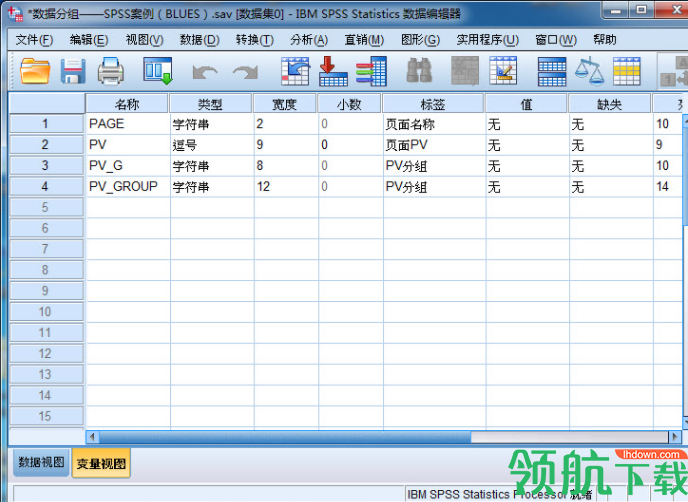The width and height of the screenshot is (688, 502).
Task: Weight cases scale icon
Action: (589, 71)
